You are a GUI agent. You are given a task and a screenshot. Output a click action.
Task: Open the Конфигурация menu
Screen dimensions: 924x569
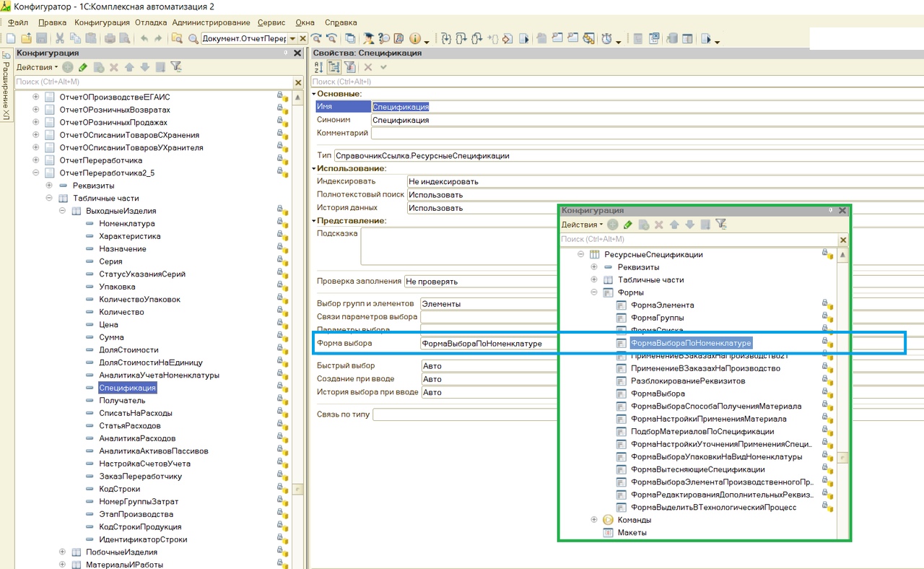(102, 22)
